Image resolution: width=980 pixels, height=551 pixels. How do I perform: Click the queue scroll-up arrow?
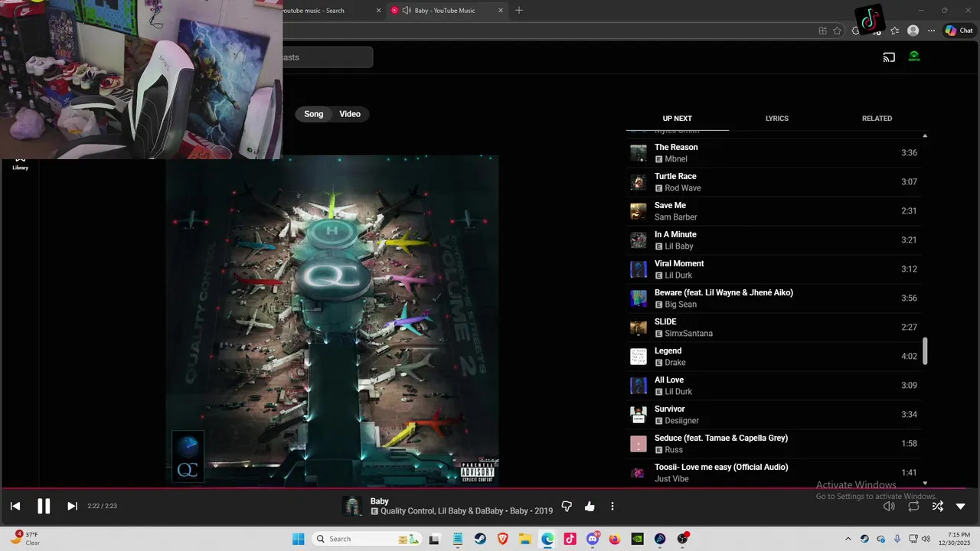click(925, 135)
